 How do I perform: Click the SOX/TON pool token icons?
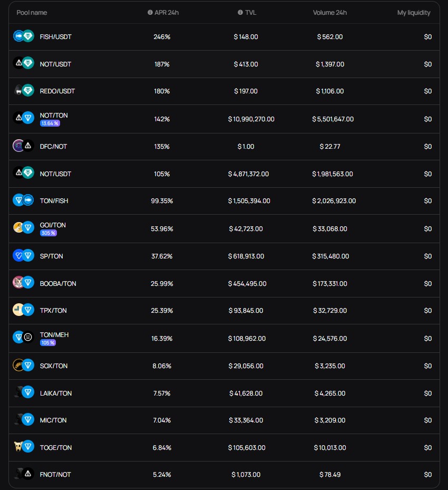point(23,366)
